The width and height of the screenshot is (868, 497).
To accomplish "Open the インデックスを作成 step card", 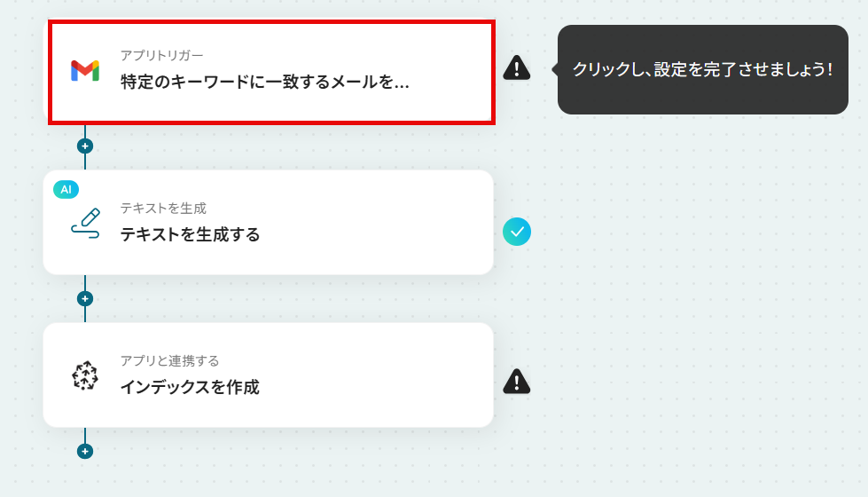I will click(x=268, y=375).
